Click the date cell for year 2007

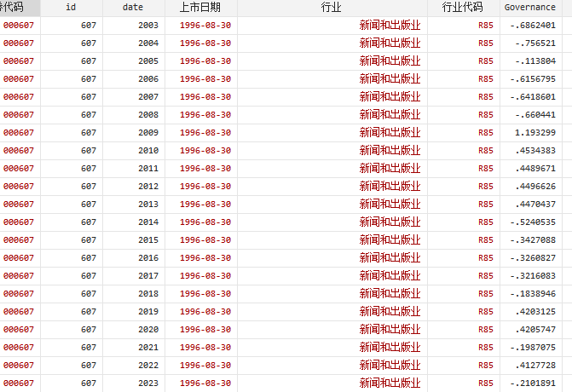coord(147,97)
